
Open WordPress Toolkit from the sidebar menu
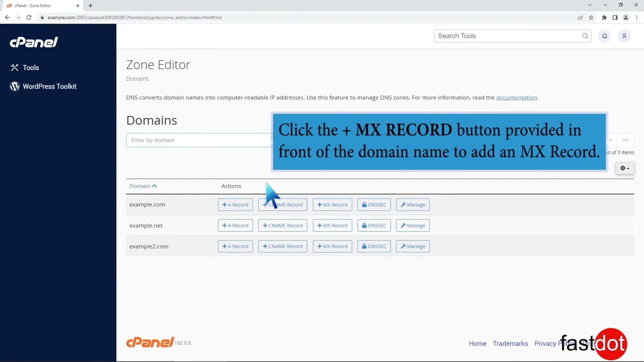[x=49, y=86]
